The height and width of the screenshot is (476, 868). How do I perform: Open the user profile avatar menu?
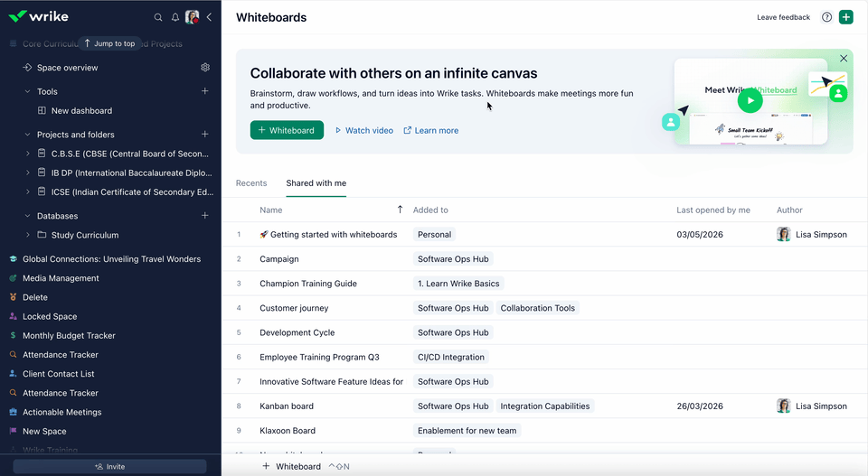coord(192,17)
